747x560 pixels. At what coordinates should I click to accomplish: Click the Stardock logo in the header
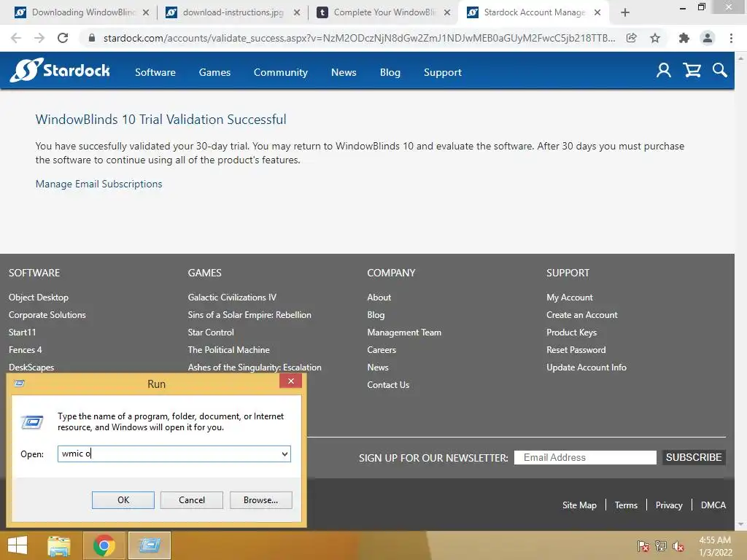tap(60, 71)
